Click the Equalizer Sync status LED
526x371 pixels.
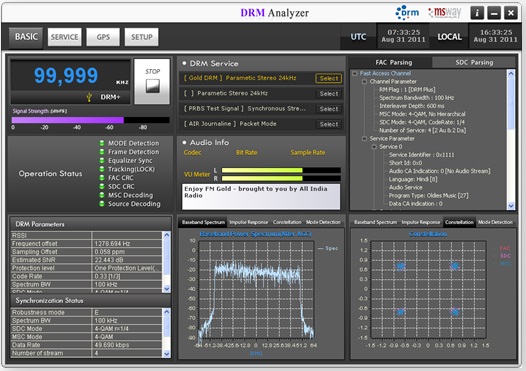tap(102, 161)
